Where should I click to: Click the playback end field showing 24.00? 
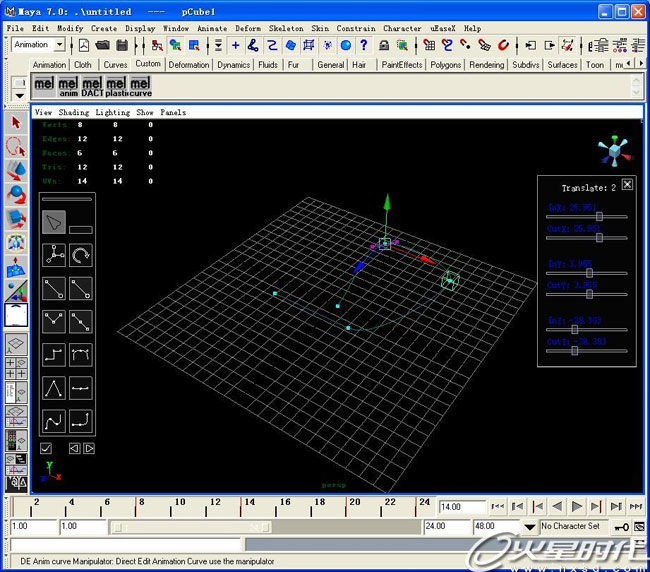[446, 526]
